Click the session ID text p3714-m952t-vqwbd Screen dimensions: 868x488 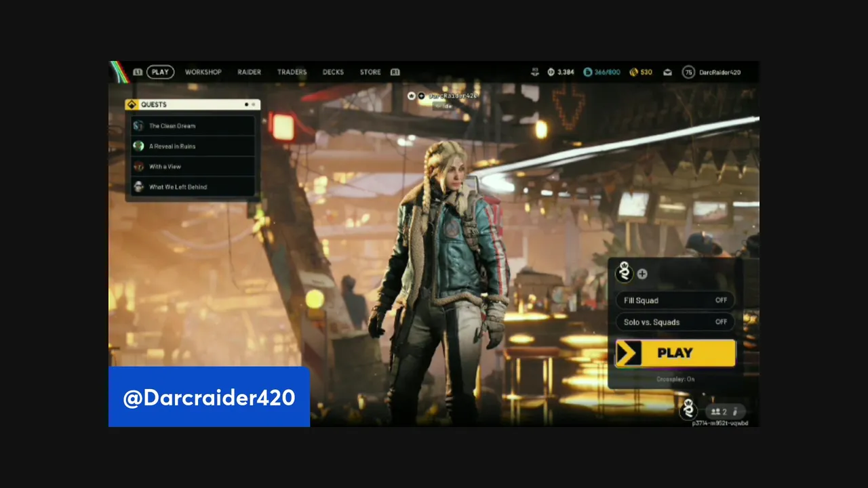[720, 423]
